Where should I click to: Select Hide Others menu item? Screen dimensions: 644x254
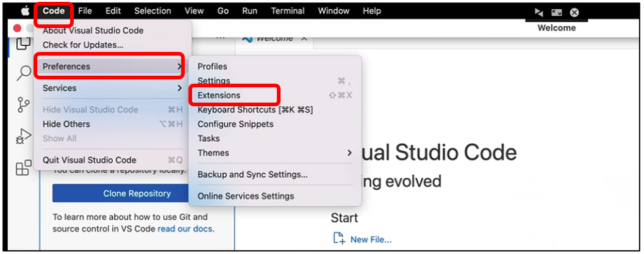click(x=113, y=124)
